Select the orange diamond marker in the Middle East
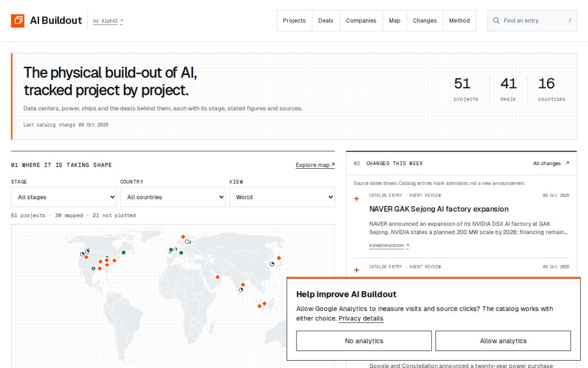588x368 pixels. [218, 277]
